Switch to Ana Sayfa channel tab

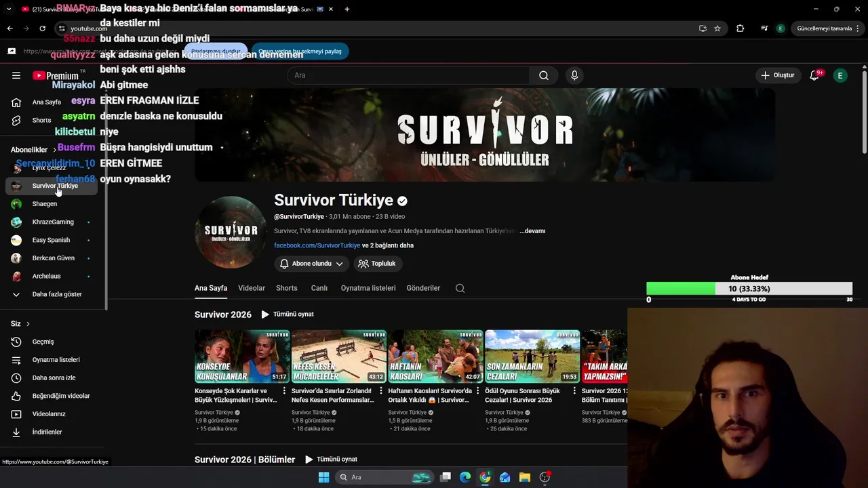coord(211,288)
